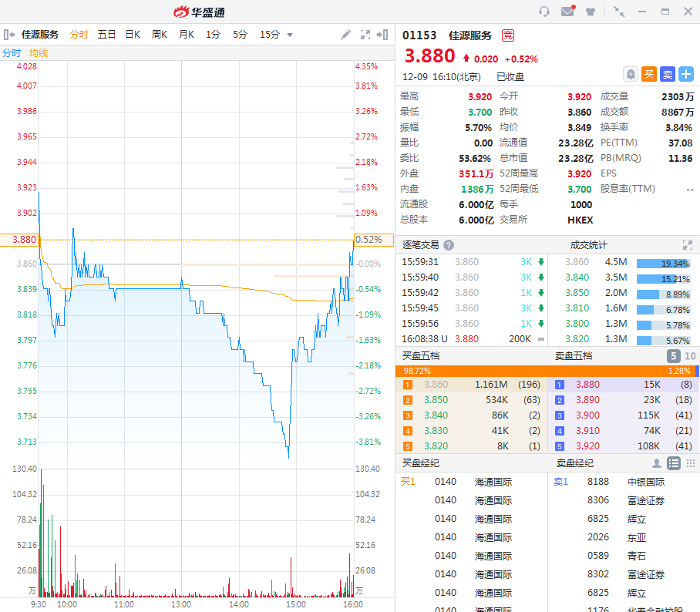
Task: Open the 15分 period dropdown arrow
Action: coord(290,35)
